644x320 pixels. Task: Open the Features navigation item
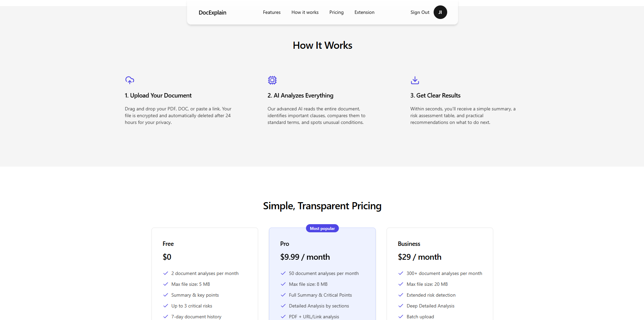coord(271,12)
